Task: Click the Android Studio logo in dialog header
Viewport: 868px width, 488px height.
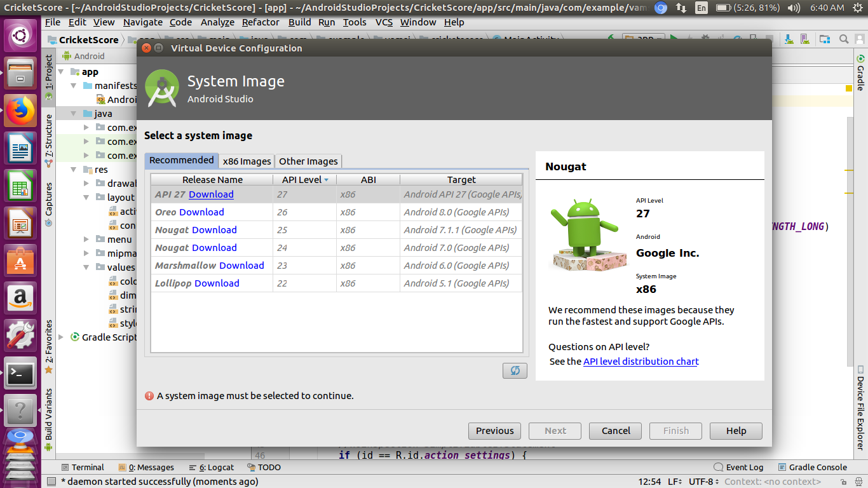Action: tap(161, 88)
